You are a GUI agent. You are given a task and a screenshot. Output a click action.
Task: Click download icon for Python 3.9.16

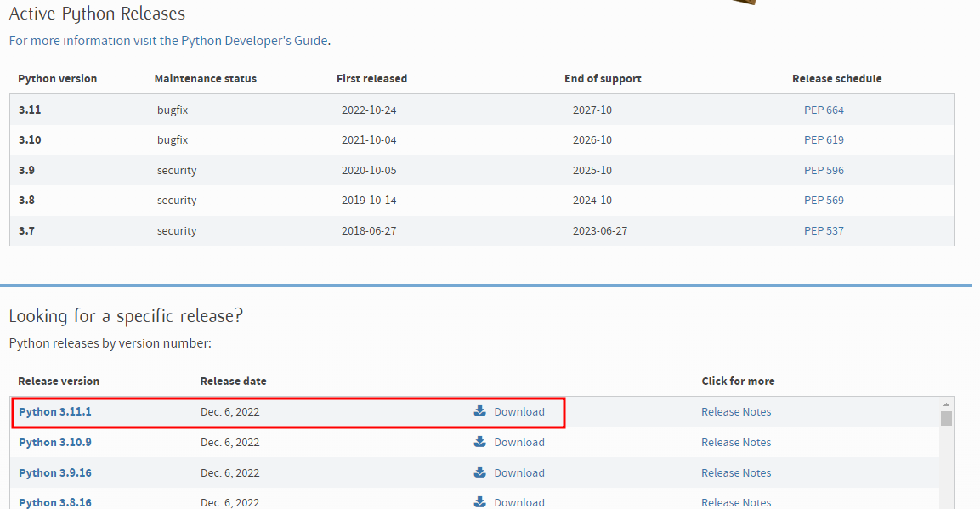[479, 472]
